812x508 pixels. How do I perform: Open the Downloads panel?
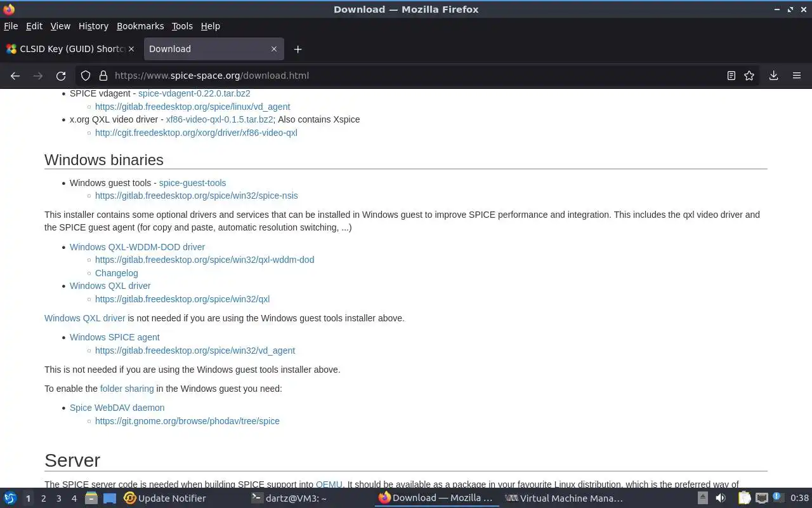[773, 76]
